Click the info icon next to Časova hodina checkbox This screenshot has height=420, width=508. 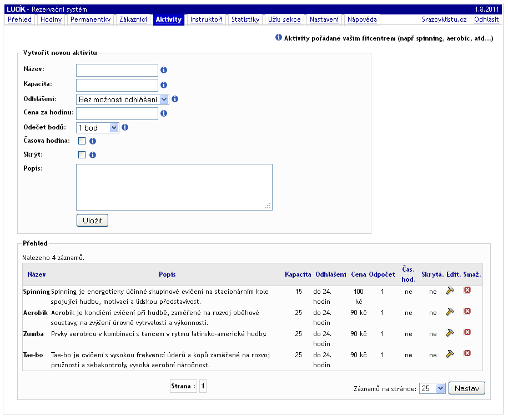(x=93, y=141)
